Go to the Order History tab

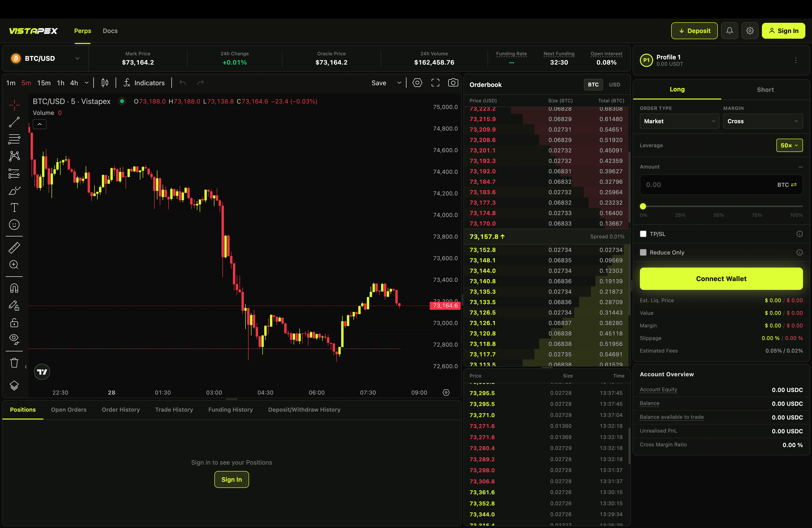point(121,410)
